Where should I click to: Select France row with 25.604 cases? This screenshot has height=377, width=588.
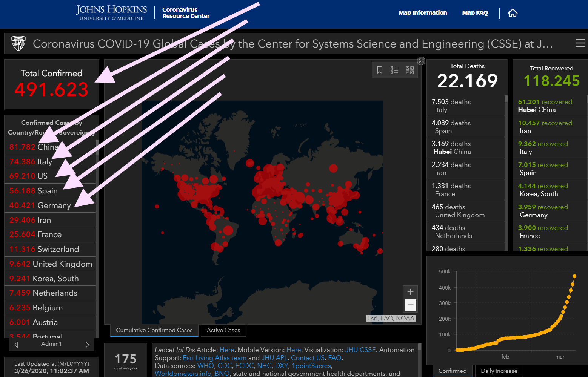[x=50, y=234]
